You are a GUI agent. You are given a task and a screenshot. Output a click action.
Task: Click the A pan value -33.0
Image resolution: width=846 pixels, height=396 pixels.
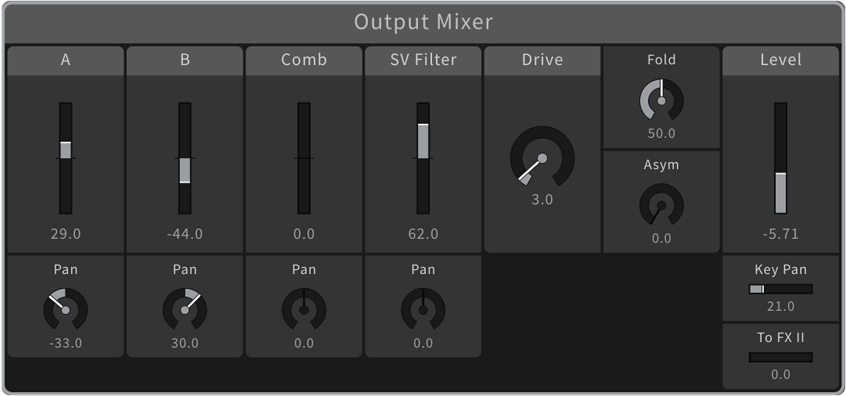coord(65,343)
